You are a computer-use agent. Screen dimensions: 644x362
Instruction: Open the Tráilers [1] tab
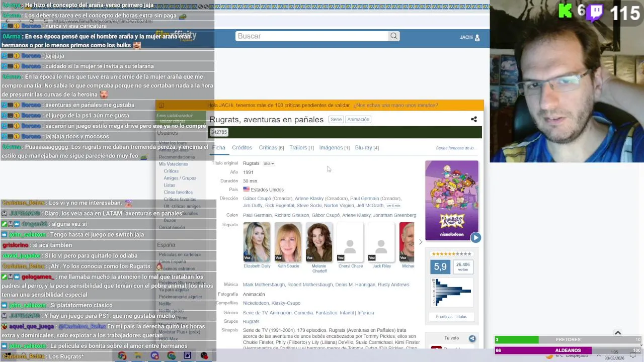pos(301,148)
